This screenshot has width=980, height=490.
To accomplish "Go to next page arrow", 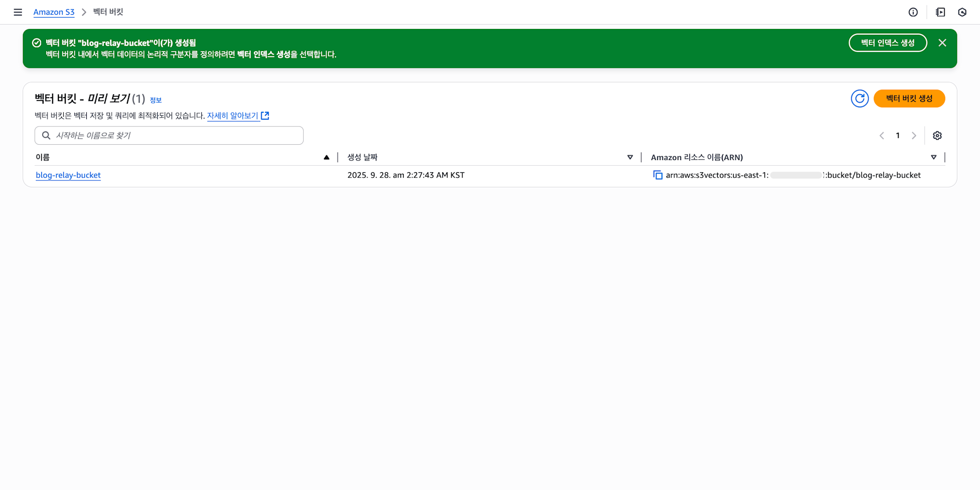I will [x=914, y=136].
